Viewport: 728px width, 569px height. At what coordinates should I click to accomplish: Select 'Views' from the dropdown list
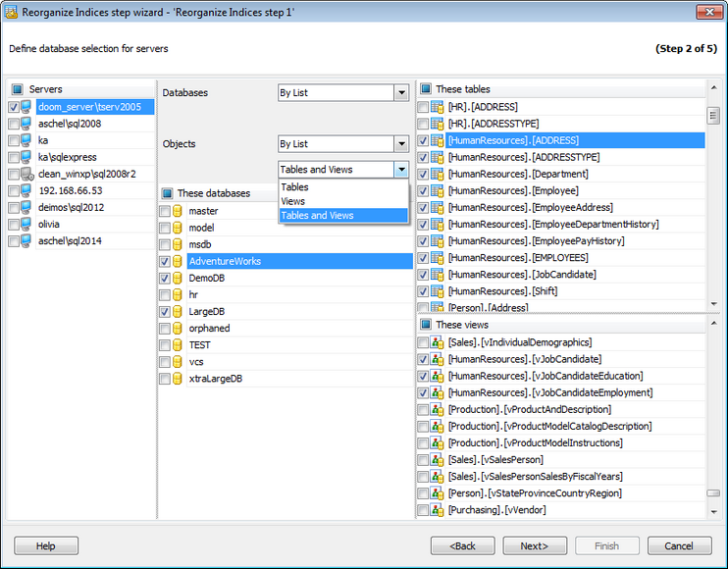pos(293,201)
